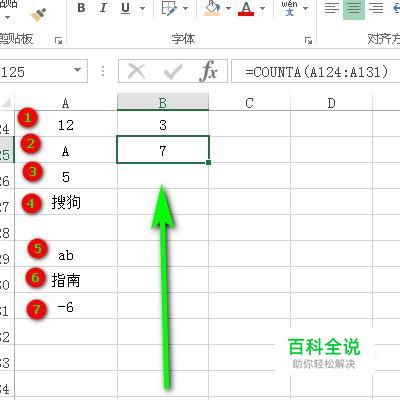Select cell B125 containing 7
The height and width of the screenshot is (400, 400).
pyautogui.click(x=163, y=150)
